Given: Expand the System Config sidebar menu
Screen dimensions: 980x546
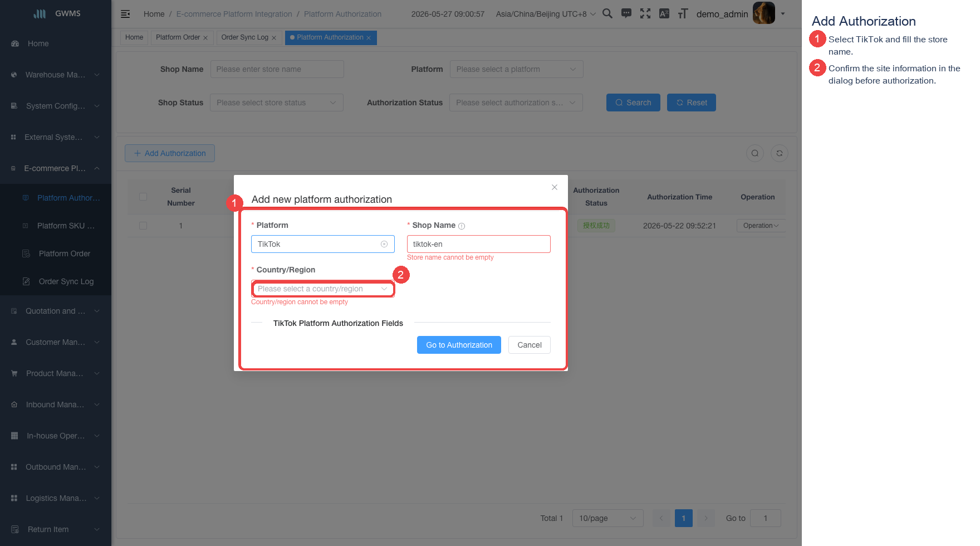Looking at the screenshot, I should 56,106.
